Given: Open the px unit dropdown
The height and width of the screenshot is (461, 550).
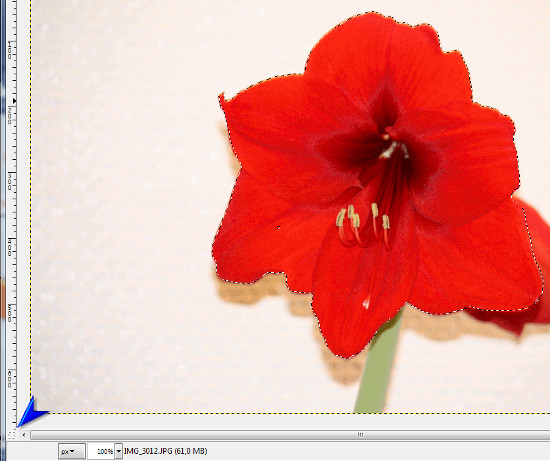Looking at the screenshot, I should click(72, 451).
